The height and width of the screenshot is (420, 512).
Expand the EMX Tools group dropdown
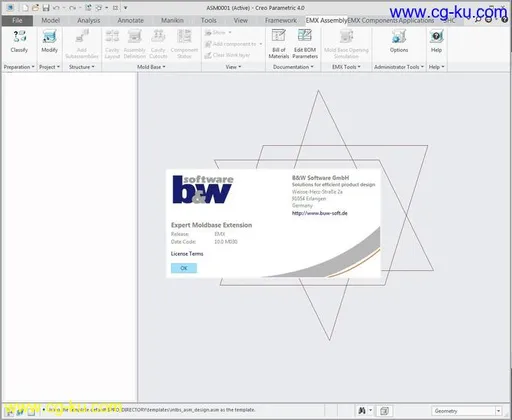tap(346, 67)
